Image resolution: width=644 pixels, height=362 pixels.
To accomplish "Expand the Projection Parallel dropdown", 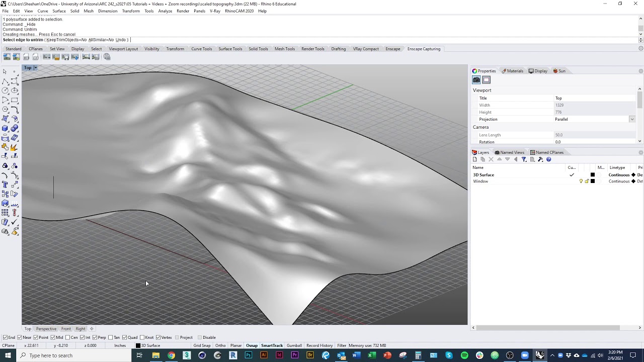I will coord(632,119).
